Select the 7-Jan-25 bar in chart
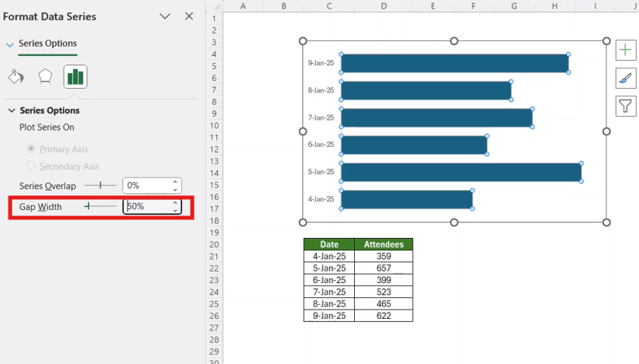Image resolution: width=639 pixels, height=364 pixels. pyautogui.click(x=437, y=117)
